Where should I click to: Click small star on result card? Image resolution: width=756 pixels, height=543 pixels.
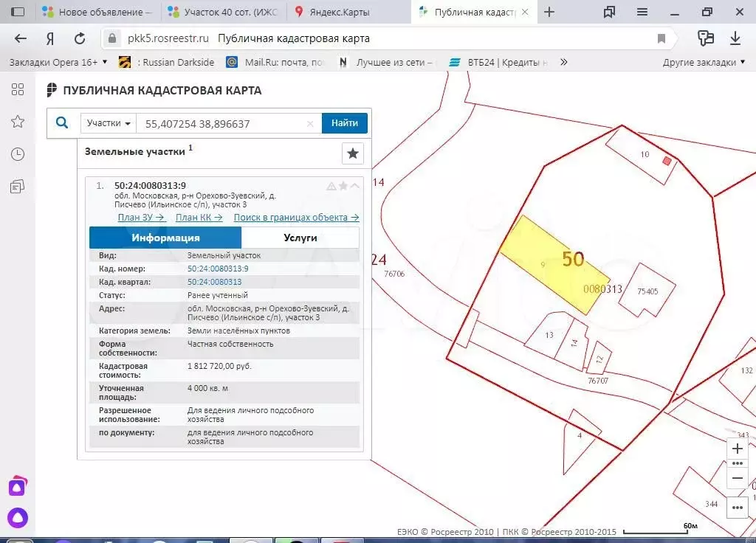[343, 185]
